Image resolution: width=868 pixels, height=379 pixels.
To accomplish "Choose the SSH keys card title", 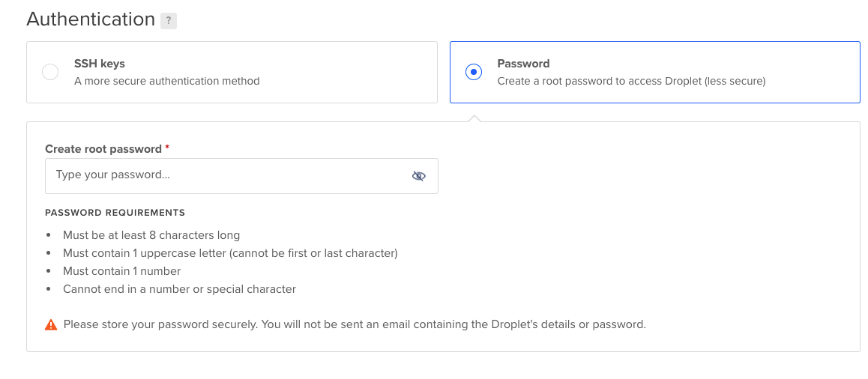I will (100, 64).
